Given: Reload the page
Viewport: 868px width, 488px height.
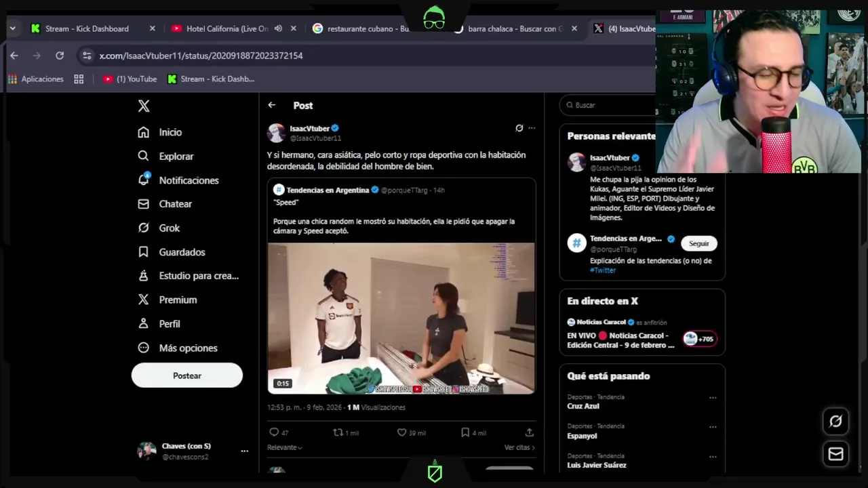Looking at the screenshot, I should [60, 56].
